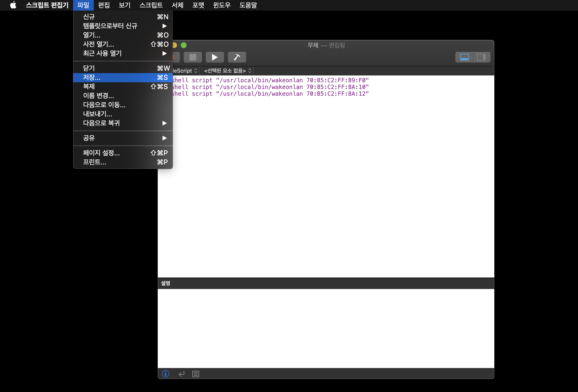Click the Compile hammer icon

click(x=237, y=57)
